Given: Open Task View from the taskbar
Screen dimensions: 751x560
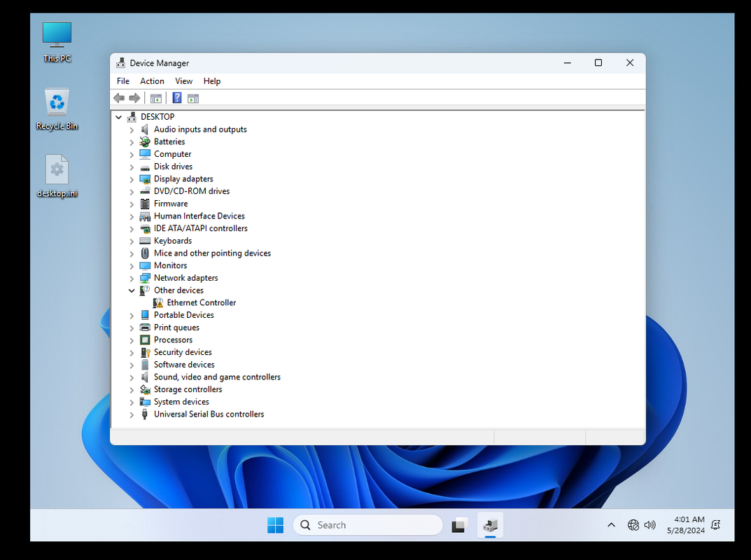Looking at the screenshot, I should point(459,525).
